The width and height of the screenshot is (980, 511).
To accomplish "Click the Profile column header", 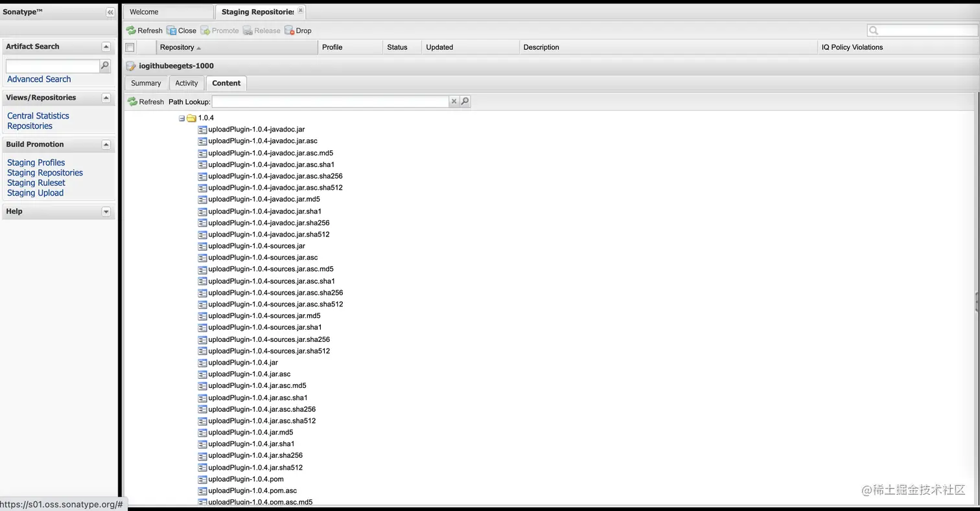I will tap(350, 47).
